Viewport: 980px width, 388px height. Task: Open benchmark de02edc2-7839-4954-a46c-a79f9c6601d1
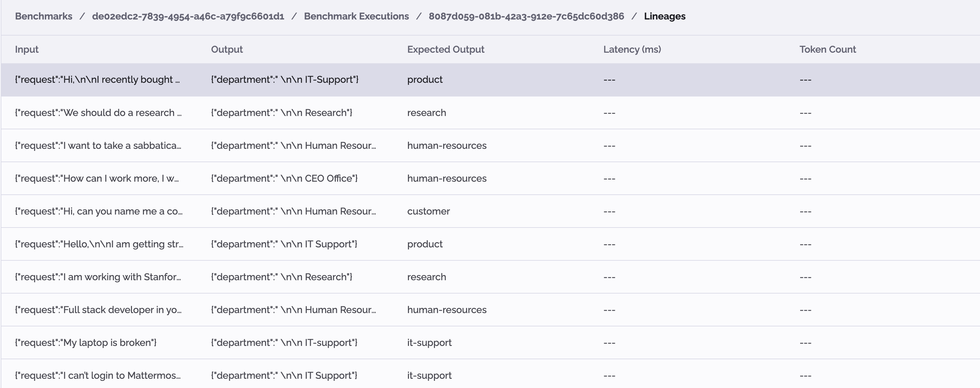[x=188, y=16]
